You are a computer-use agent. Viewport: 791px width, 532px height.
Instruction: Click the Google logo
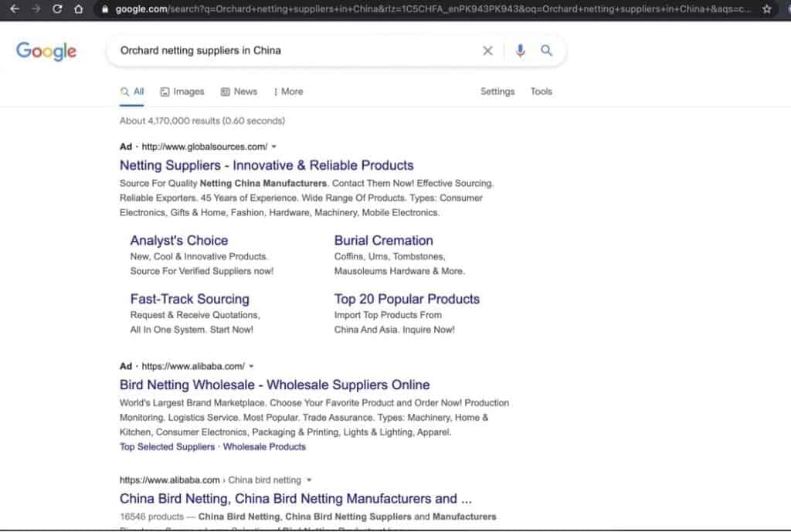tap(46, 51)
